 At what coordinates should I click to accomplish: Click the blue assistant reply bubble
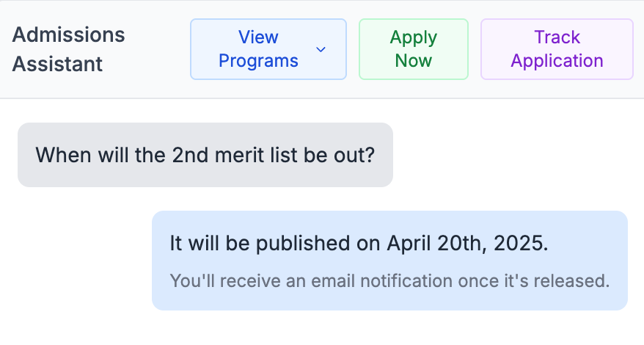point(389,261)
